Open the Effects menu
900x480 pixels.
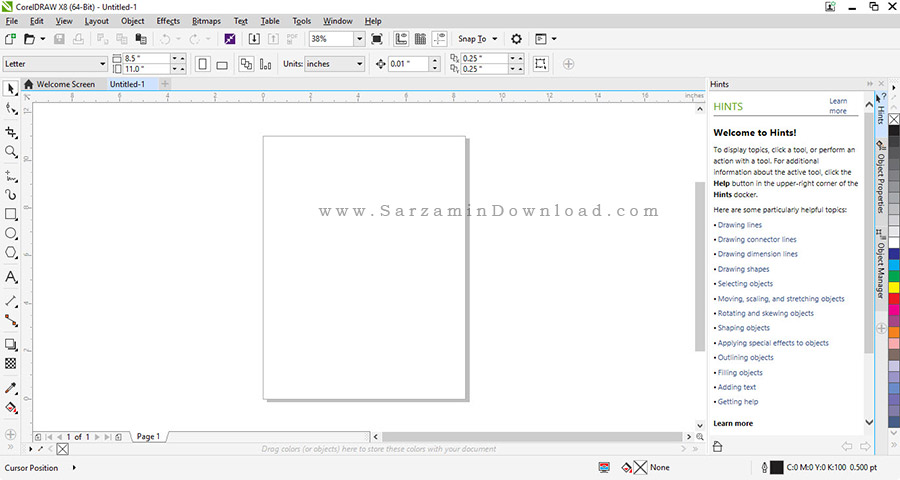pyautogui.click(x=168, y=21)
